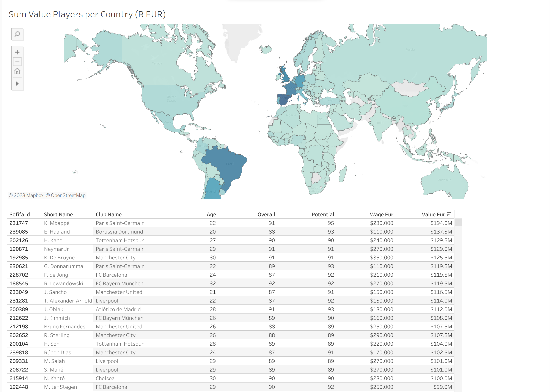Select the K. Mbappé row name
This screenshot has width=550, height=392.
[57, 223]
